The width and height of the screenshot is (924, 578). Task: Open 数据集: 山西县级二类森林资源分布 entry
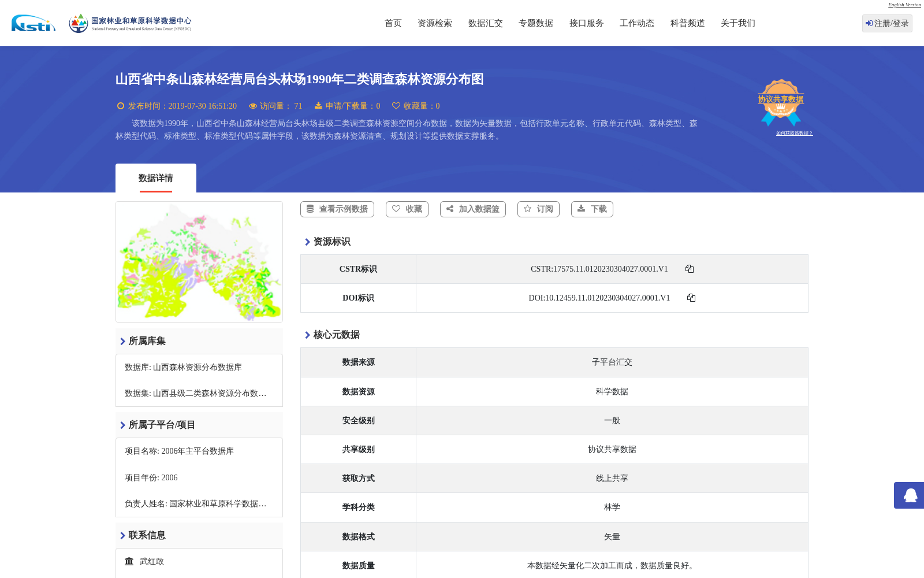pos(196,393)
